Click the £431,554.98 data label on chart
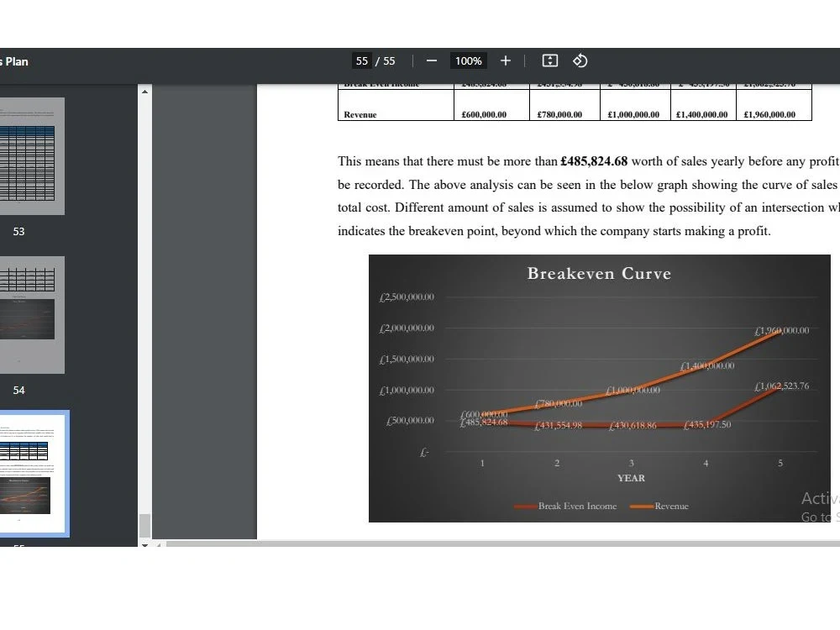The image size is (840, 630). [559, 425]
